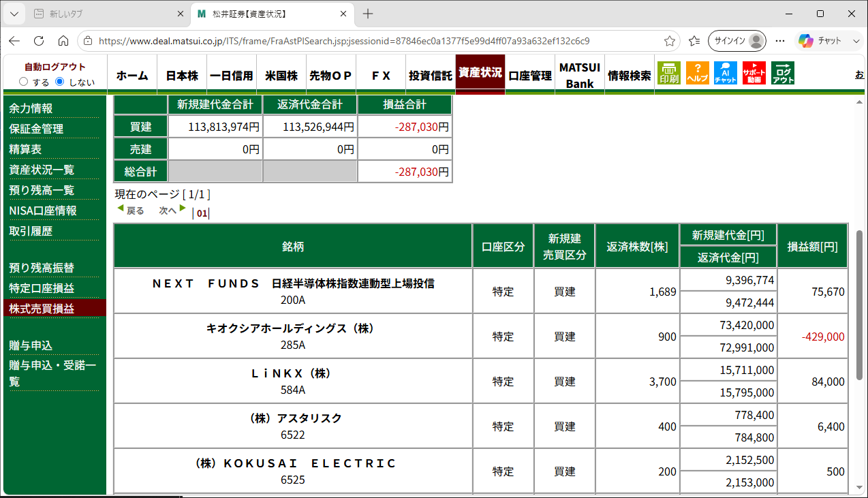Click the ログアウト icon
The width and height of the screenshot is (868, 498).
(783, 73)
